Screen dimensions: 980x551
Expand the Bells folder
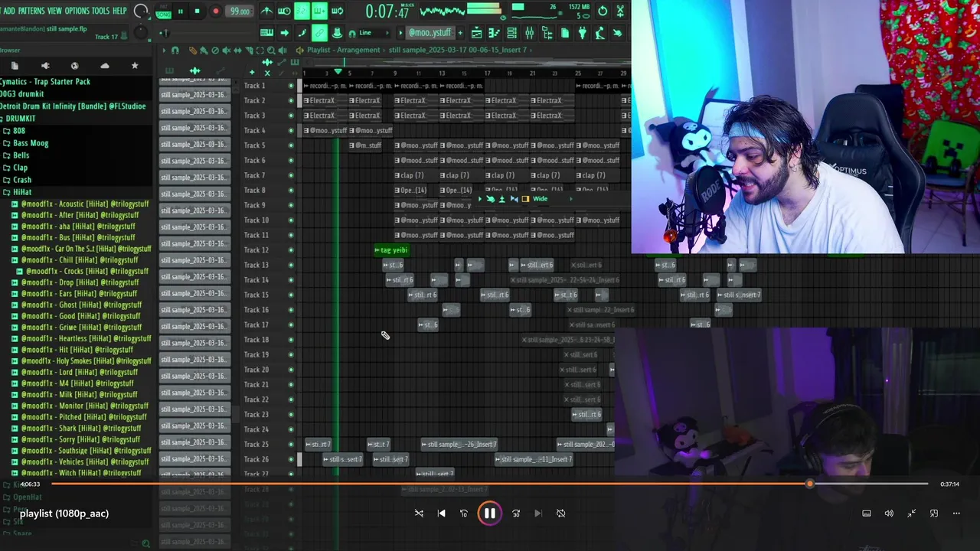(x=21, y=155)
